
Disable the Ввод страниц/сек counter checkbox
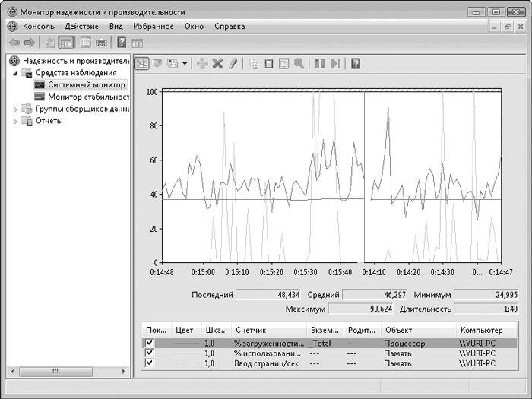coord(149,363)
